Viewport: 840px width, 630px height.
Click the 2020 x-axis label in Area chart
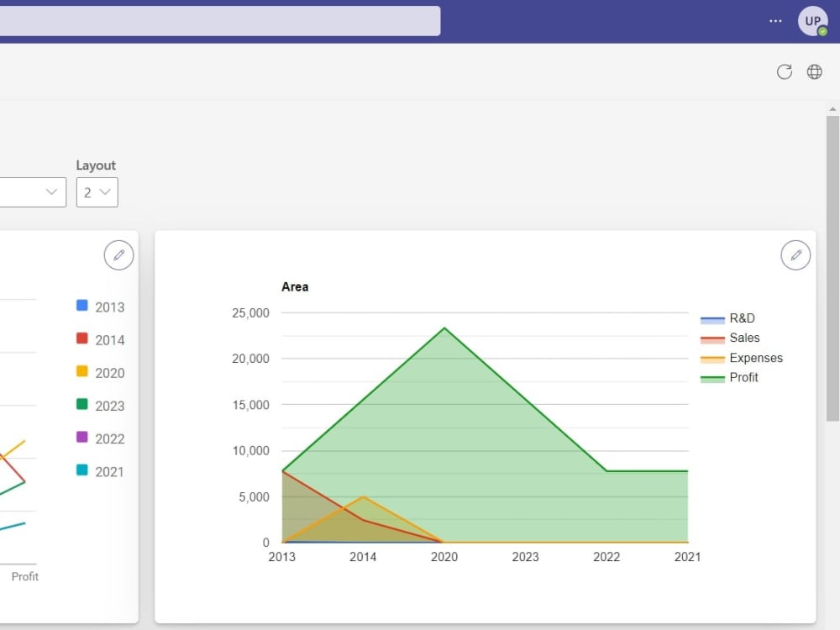click(444, 557)
